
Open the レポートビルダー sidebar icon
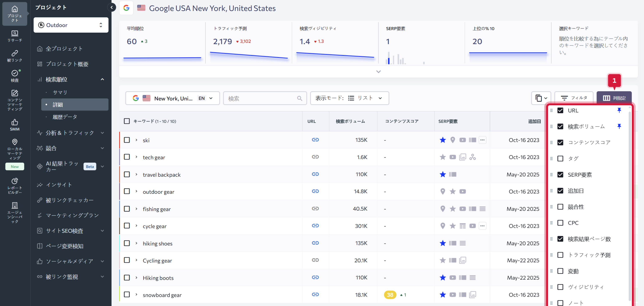pyautogui.click(x=14, y=186)
